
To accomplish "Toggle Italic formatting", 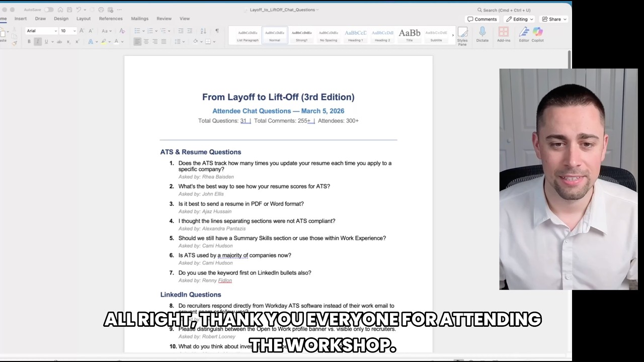I will (38, 41).
